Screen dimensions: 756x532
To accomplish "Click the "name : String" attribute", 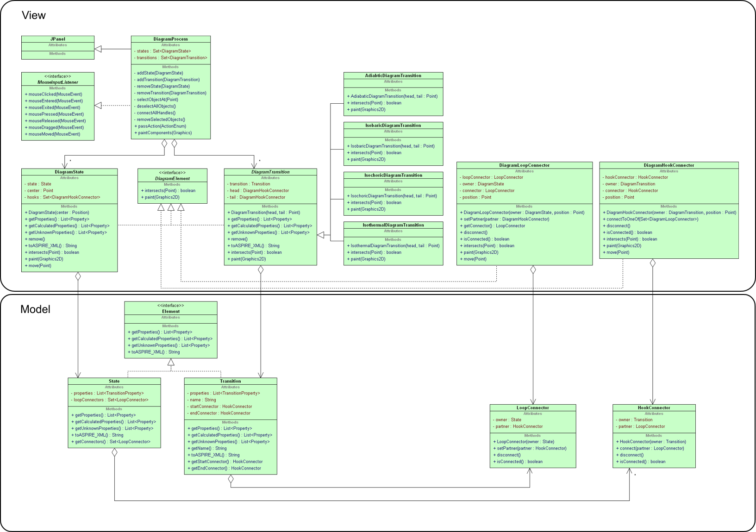I will [201, 400].
